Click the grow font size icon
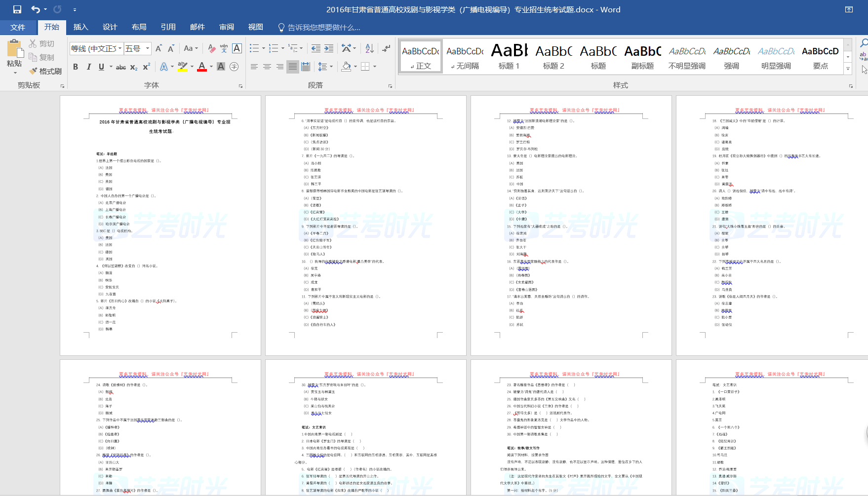The image size is (868, 496). pos(158,48)
